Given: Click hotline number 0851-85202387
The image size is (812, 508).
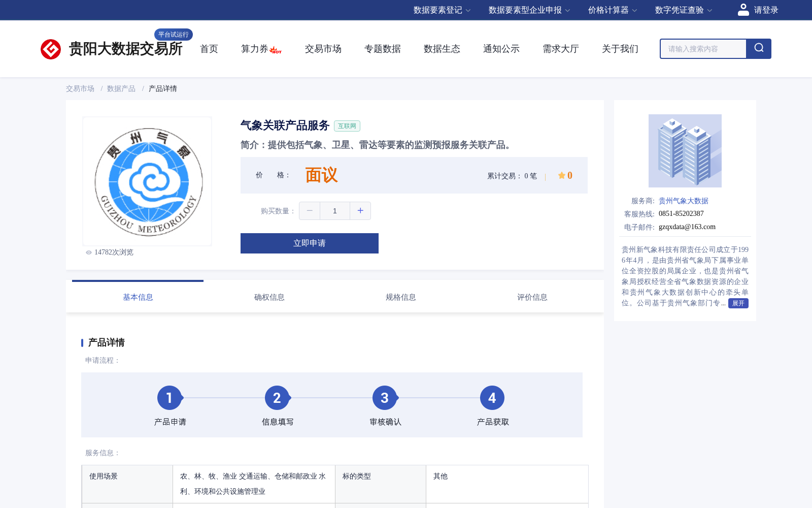Looking at the screenshot, I should click(x=681, y=214).
